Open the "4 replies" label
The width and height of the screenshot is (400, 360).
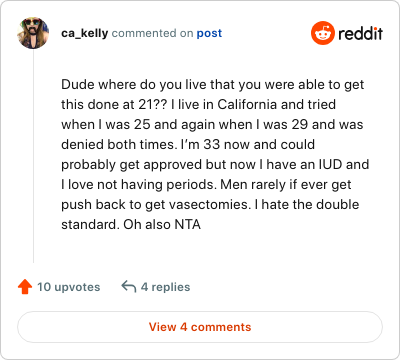[165, 287]
